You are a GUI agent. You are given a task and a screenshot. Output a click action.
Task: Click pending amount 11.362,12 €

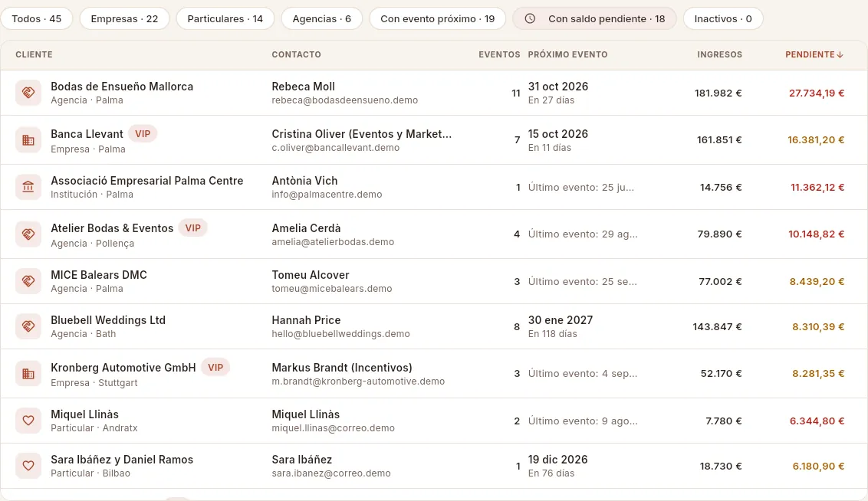coord(817,188)
